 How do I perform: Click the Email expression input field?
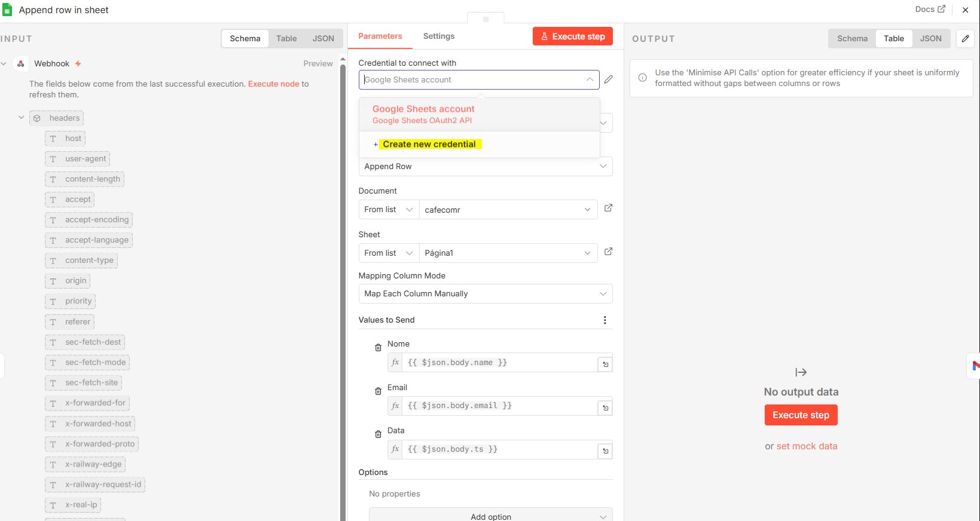pos(499,406)
